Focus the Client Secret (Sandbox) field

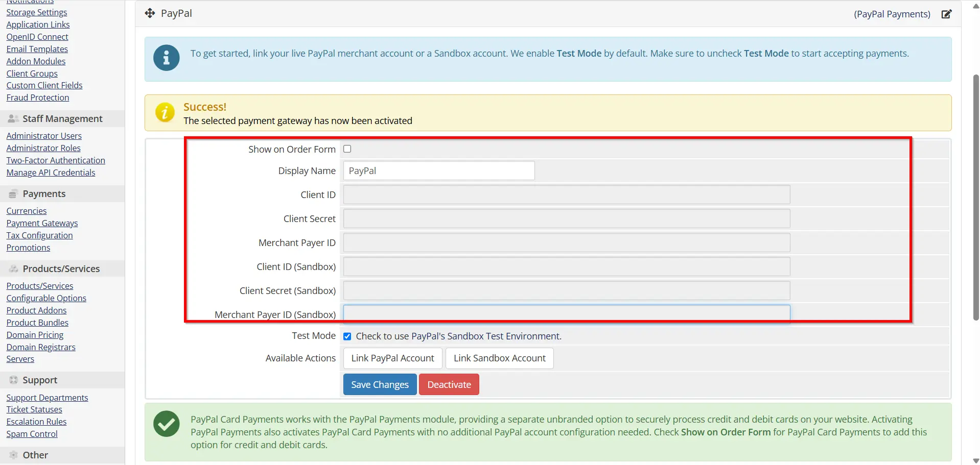point(567,290)
